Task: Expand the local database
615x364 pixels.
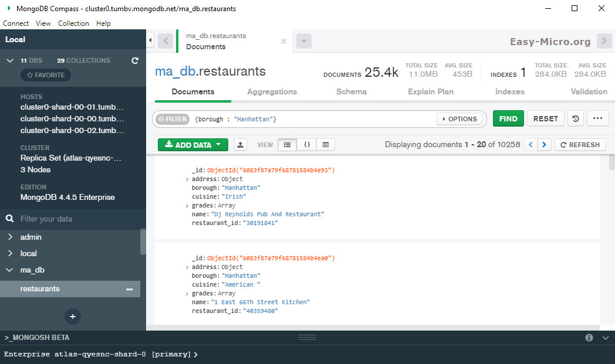Action: coord(10,253)
